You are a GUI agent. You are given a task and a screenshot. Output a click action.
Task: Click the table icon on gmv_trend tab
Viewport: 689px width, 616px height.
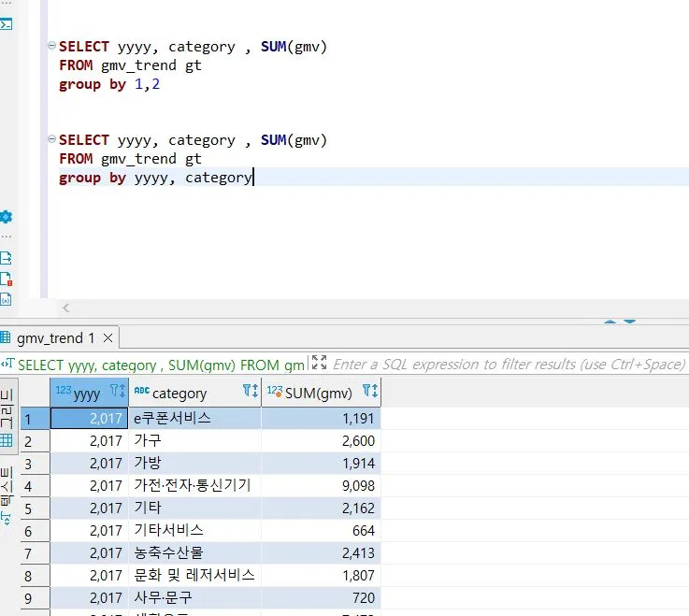tap(6, 337)
